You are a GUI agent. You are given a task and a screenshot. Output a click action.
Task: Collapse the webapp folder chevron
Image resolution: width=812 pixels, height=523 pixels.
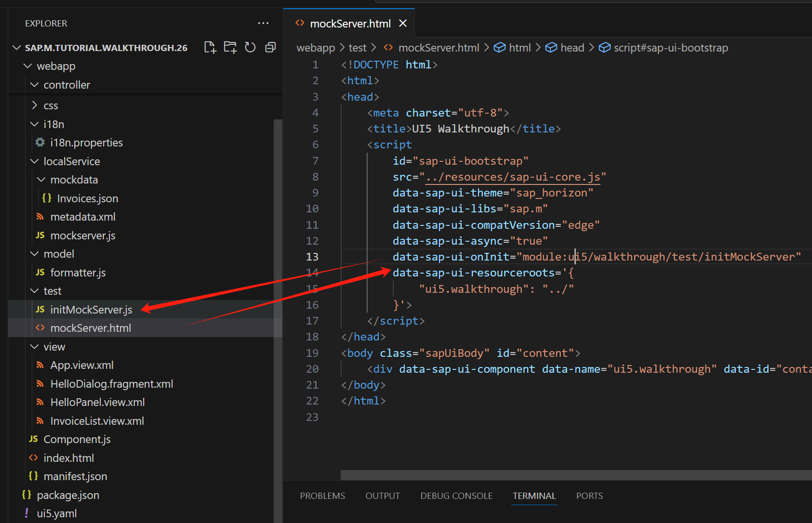tap(28, 66)
